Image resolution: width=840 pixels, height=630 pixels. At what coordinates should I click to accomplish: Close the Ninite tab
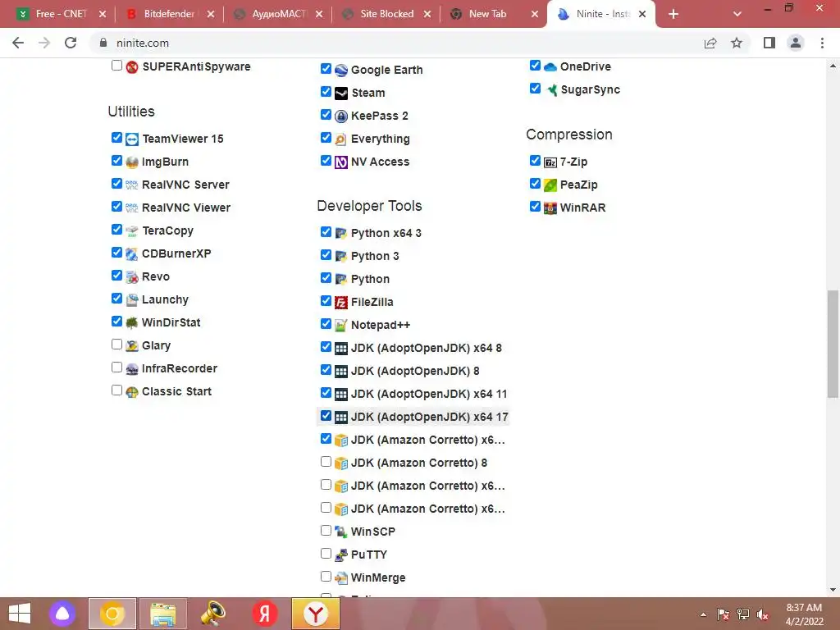(x=642, y=14)
